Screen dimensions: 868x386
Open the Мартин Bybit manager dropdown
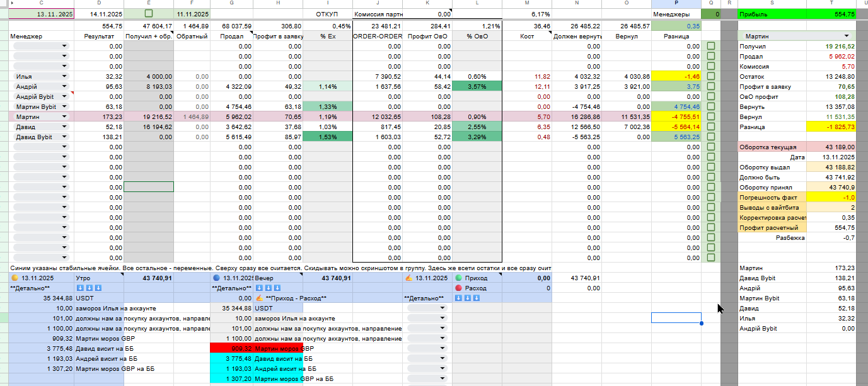(x=64, y=107)
